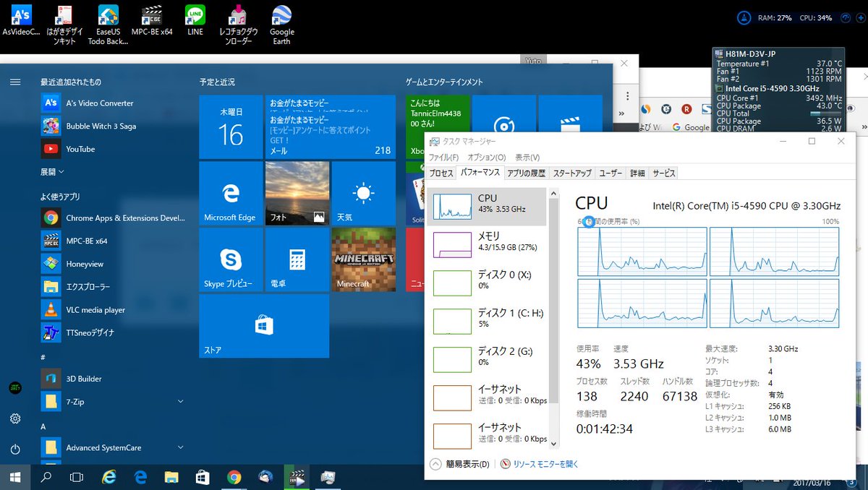Launch Microsoft Edge from the taskbar
The width and height of the screenshot is (868, 490).
(x=140, y=477)
